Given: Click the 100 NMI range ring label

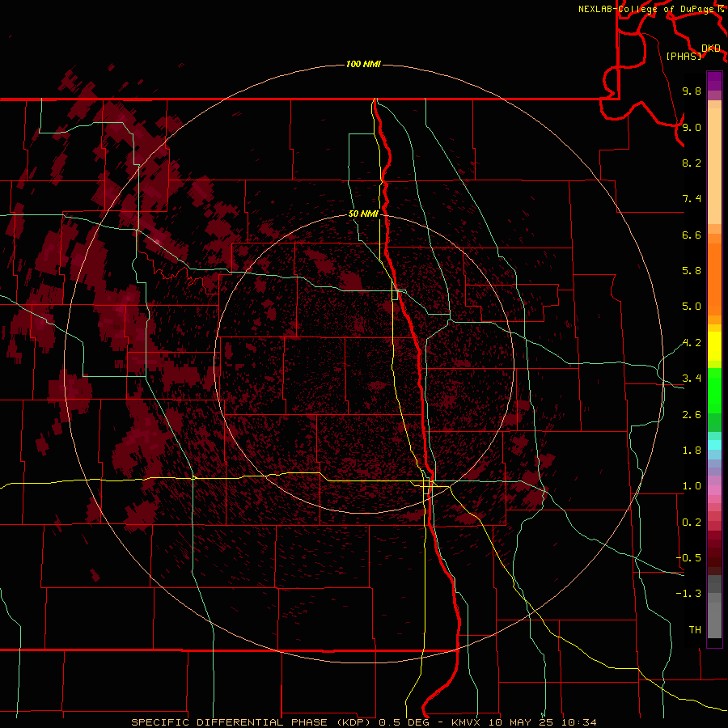Looking at the screenshot, I should tap(363, 64).
